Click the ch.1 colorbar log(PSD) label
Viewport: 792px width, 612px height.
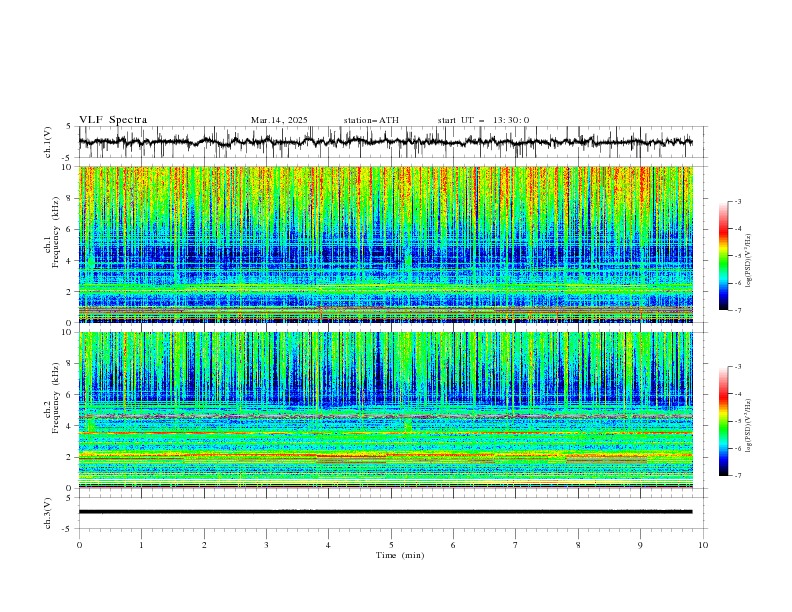(x=749, y=260)
